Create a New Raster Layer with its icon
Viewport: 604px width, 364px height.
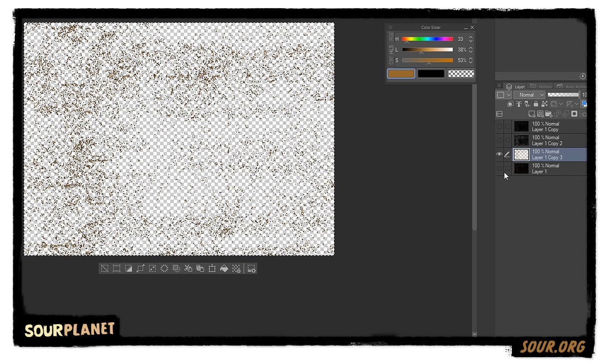pyautogui.click(x=532, y=114)
